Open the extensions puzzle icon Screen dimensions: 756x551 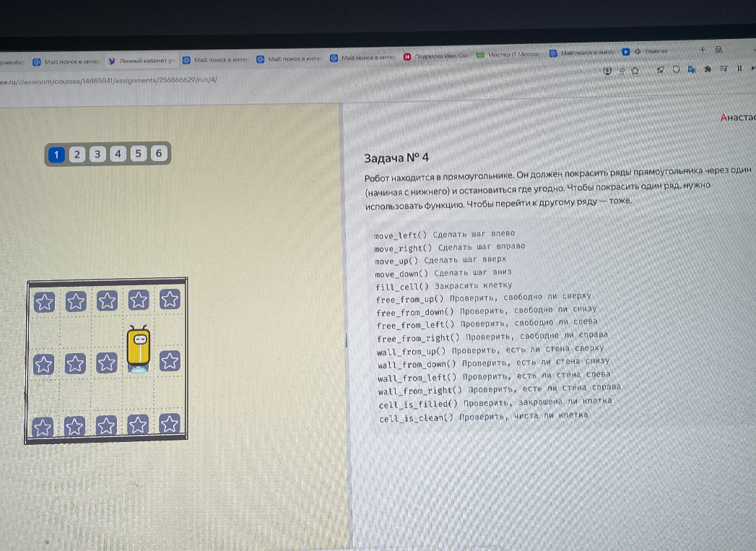click(x=708, y=69)
